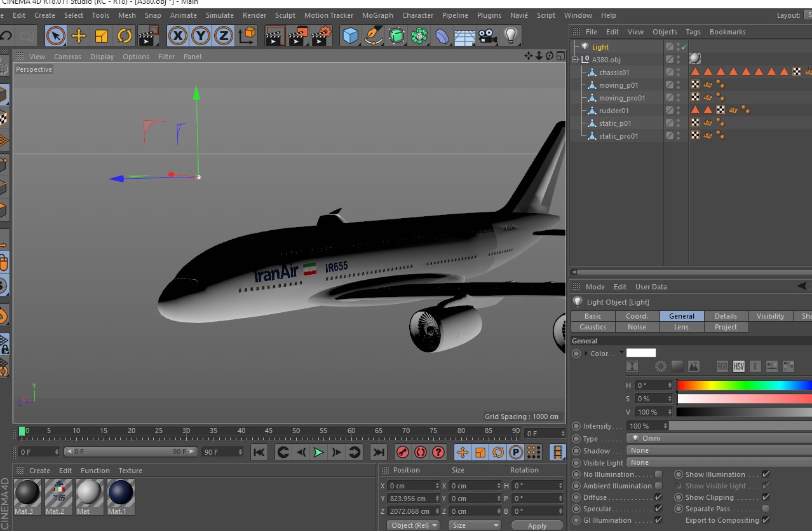This screenshot has height=531, width=812.
Task: Play the animation forward
Action: [319, 452]
